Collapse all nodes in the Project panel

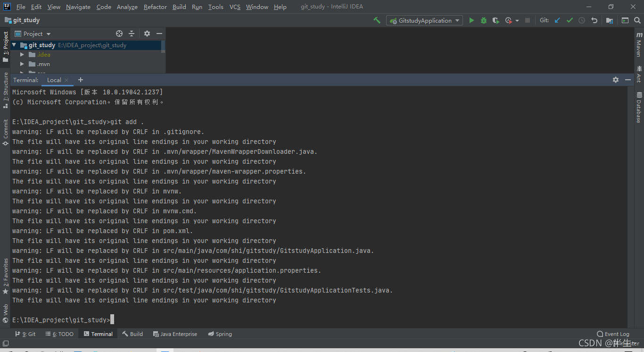click(132, 34)
